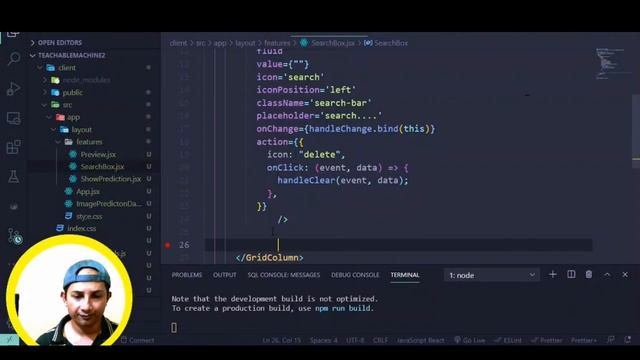Click the ESLint status bar item

coord(508,340)
